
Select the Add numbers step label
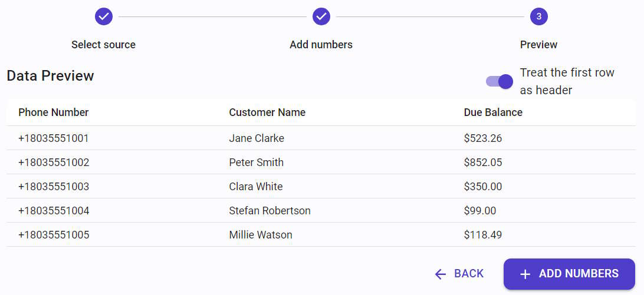click(321, 44)
